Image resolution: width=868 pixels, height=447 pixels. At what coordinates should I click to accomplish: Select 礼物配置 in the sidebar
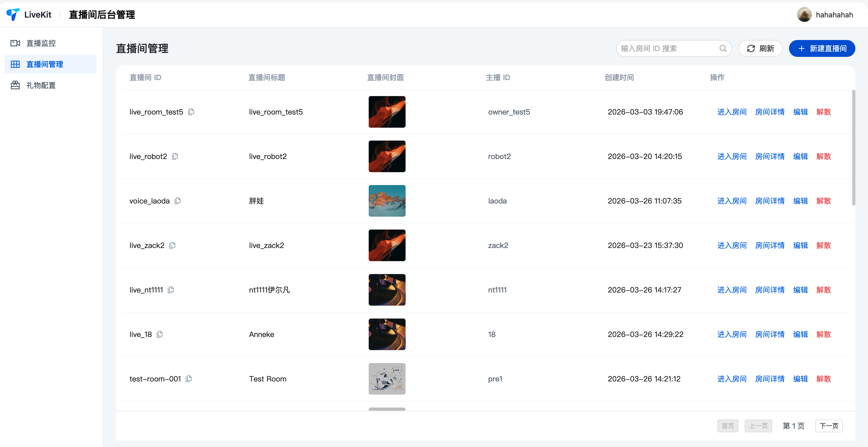[41, 85]
